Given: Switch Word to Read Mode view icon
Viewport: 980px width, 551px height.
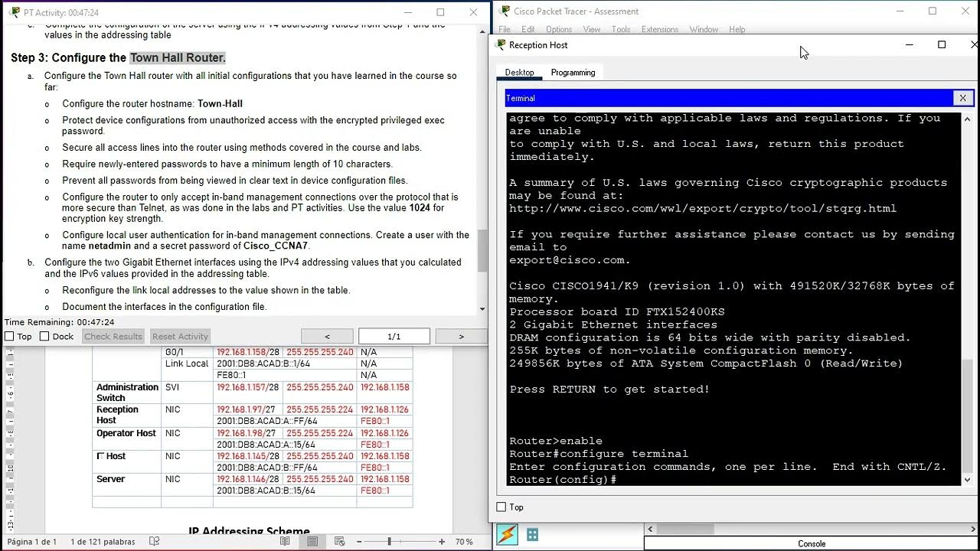Looking at the screenshot, I should click(x=285, y=541).
